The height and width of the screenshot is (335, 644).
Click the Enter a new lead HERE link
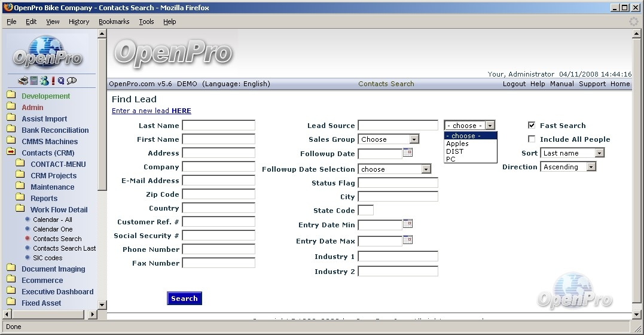(x=151, y=111)
